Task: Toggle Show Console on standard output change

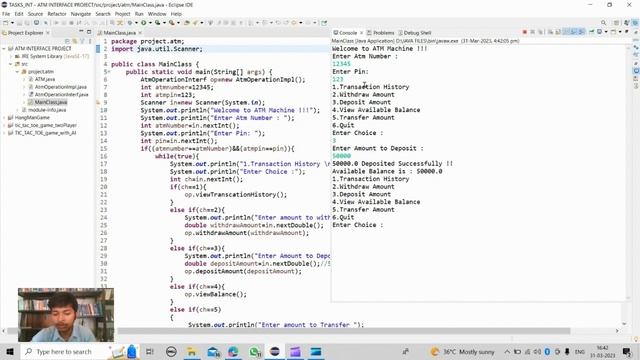Action: pos(573,32)
